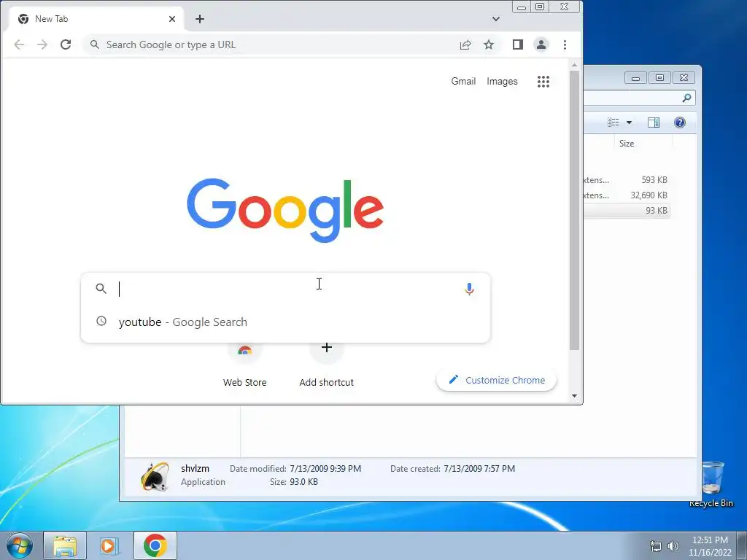Click the Explorer change view icon
The image size is (747, 560).
(613, 122)
